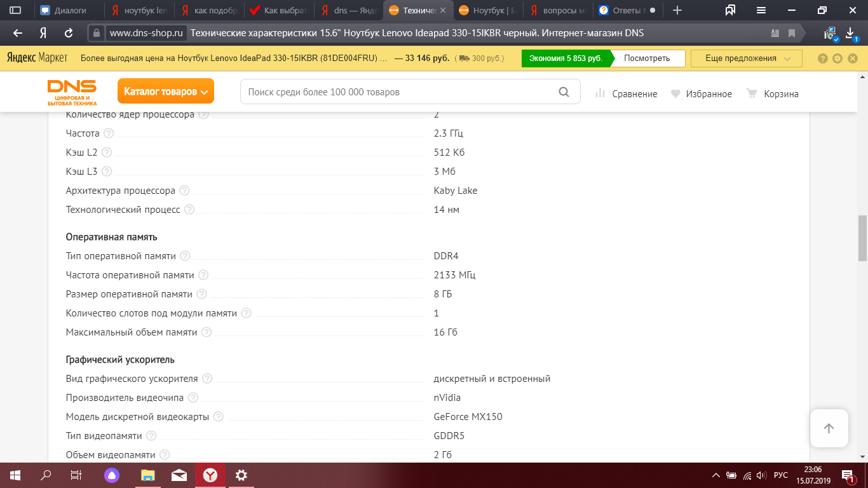868x488 pixels.
Task: Open the browser main menu
Action: (761, 10)
